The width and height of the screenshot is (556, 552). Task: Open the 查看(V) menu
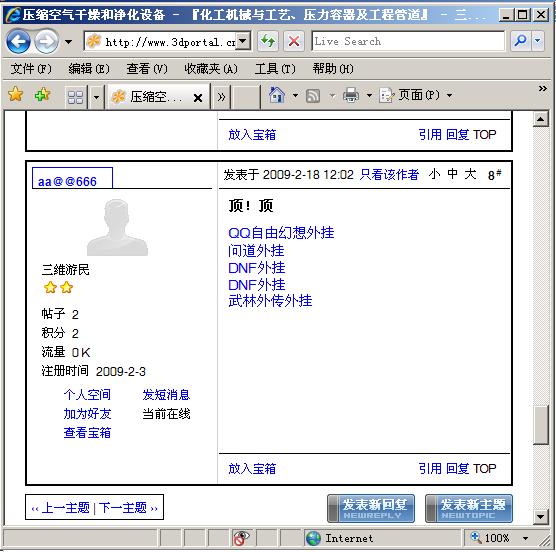pyautogui.click(x=147, y=68)
